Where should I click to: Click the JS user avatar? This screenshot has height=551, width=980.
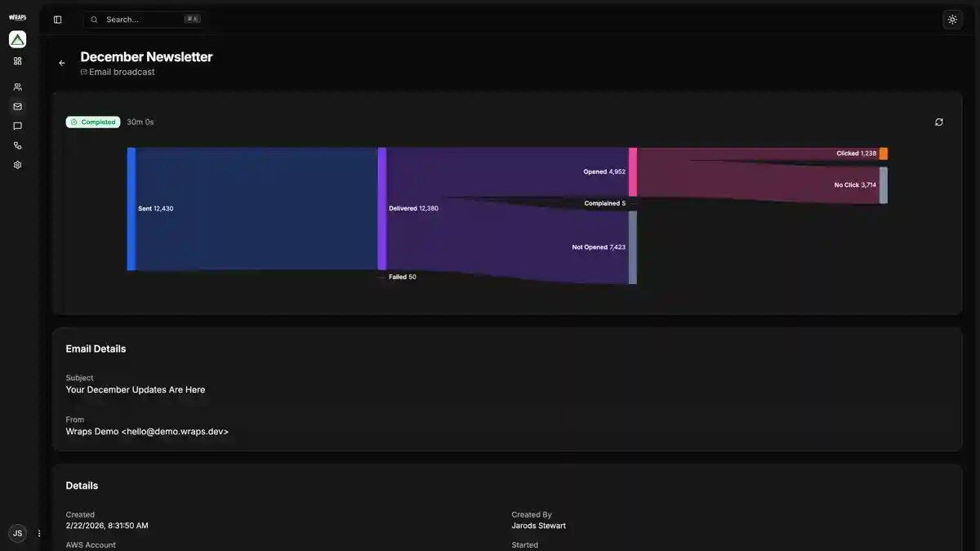(17, 532)
